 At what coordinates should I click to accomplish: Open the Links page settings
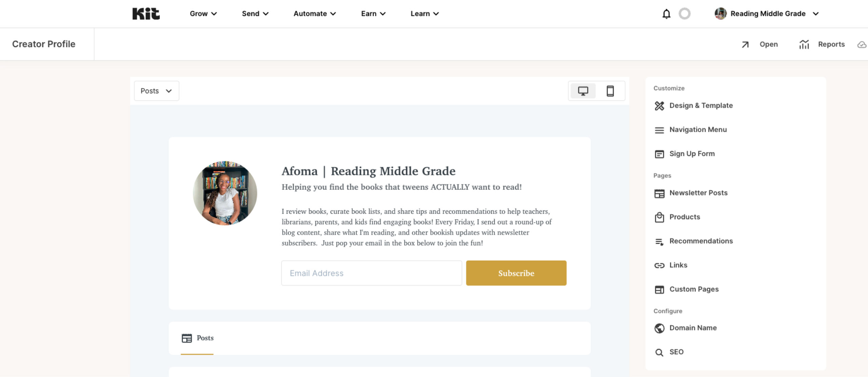pos(678,265)
